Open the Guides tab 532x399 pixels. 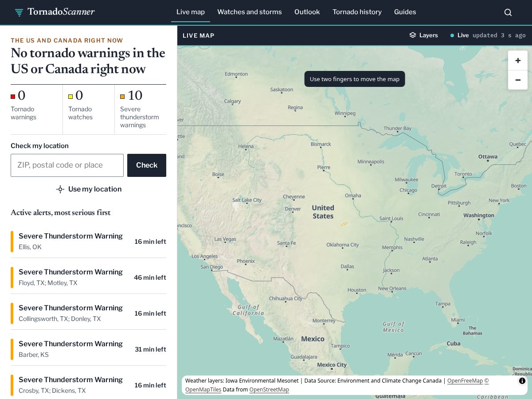click(405, 12)
